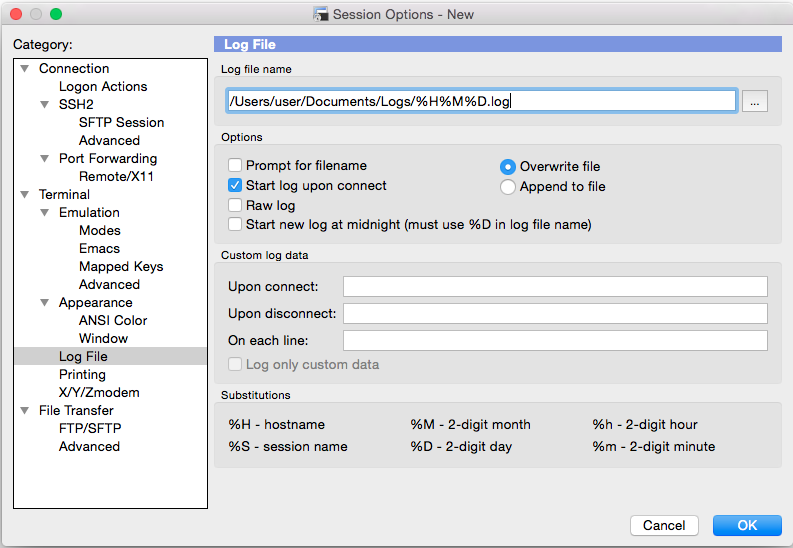Click the Log file name input field
This screenshot has width=793, height=548.
pos(481,101)
